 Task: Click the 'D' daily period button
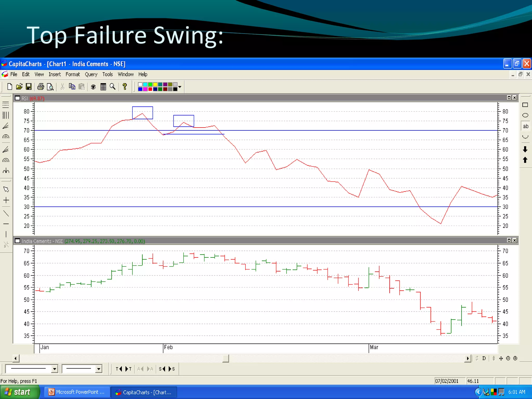point(484,358)
